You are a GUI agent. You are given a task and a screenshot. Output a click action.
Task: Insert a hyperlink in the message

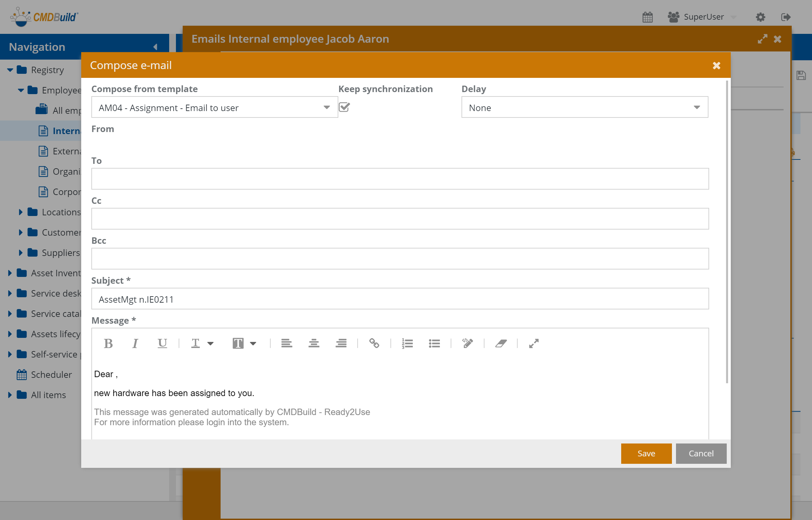(374, 344)
